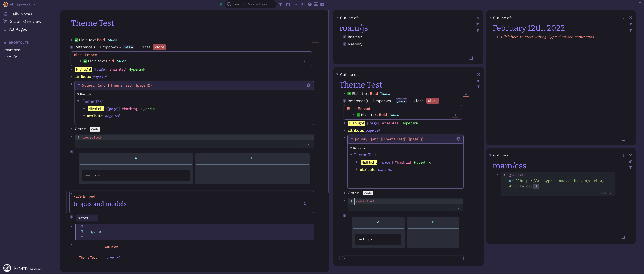The height and width of the screenshot is (274, 644).
Task: Click the help question mark icon
Action: 310,4
